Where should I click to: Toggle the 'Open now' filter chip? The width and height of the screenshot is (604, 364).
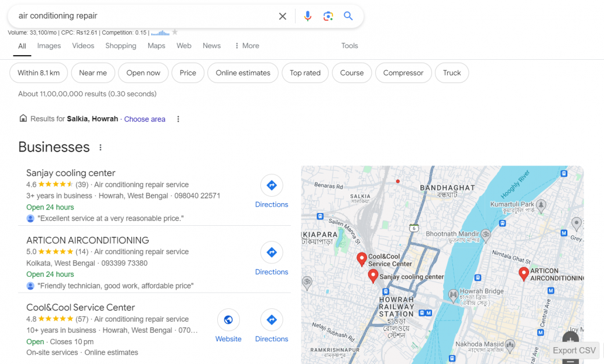tap(143, 73)
